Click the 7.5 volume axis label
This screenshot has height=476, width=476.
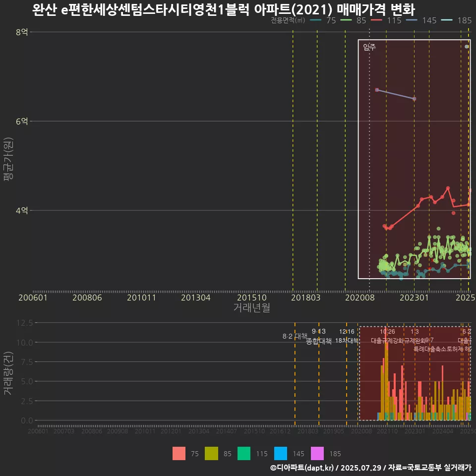(x=27, y=362)
